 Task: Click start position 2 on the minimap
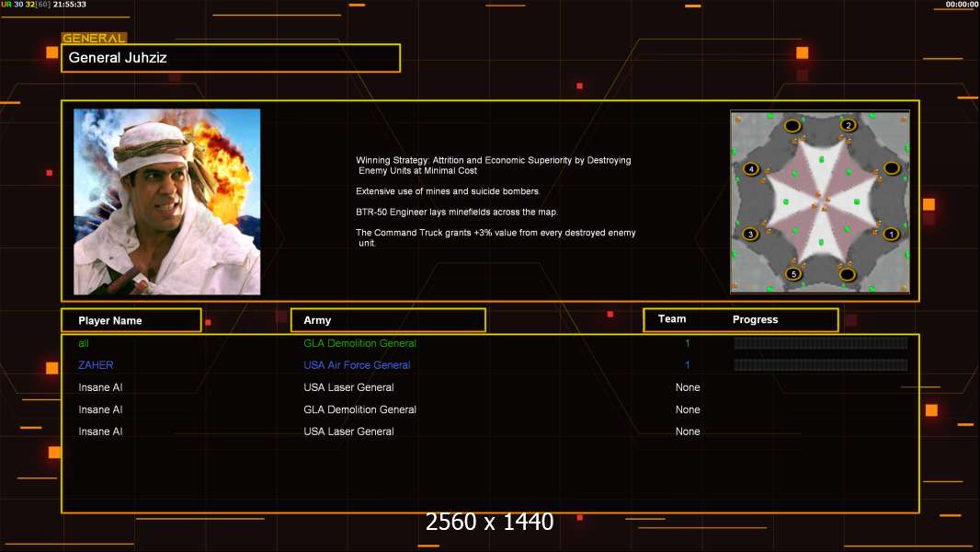tap(848, 125)
